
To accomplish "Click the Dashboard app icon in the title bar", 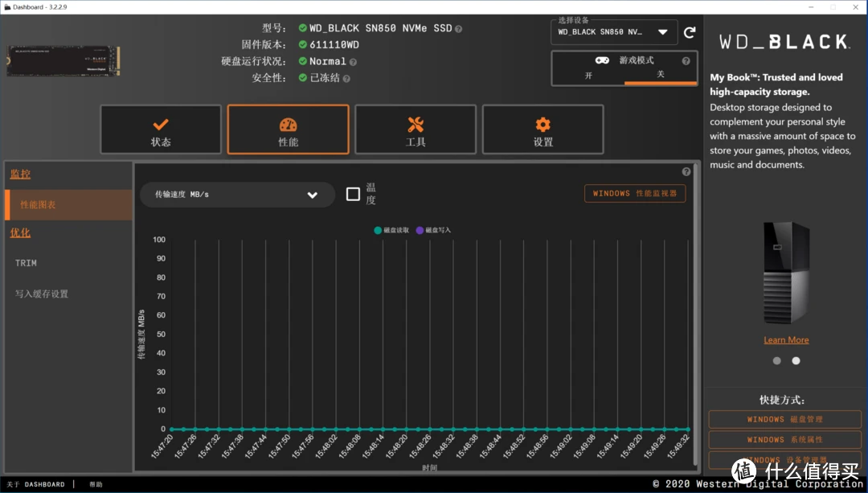I will pyautogui.click(x=6, y=6).
